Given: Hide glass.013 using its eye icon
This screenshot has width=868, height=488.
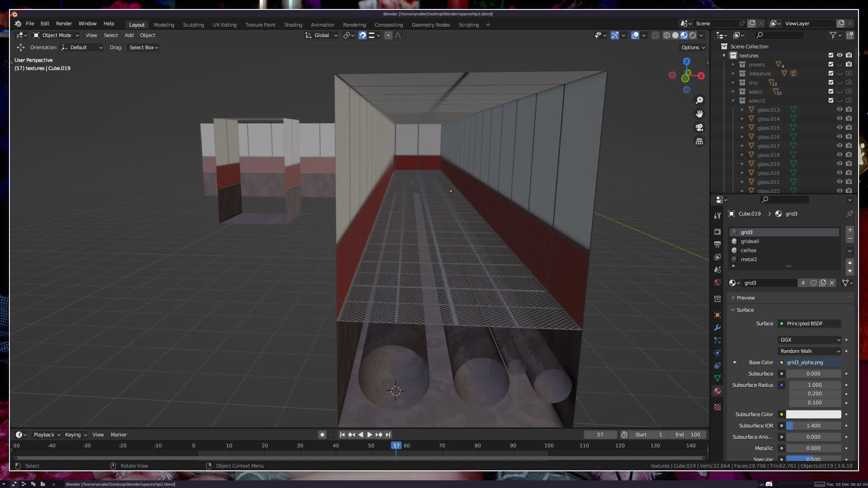Looking at the screenshot, I should pos(840,110).
